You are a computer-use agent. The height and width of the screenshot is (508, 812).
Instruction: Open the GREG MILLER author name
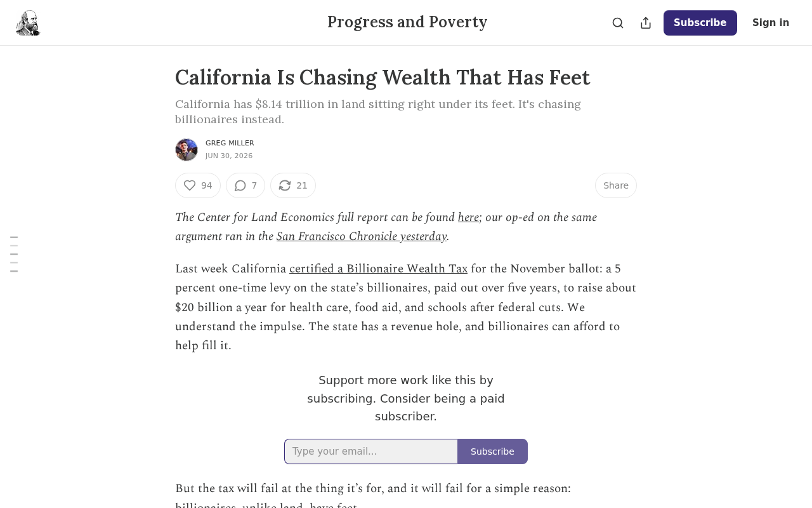click(x=230, y=144)
